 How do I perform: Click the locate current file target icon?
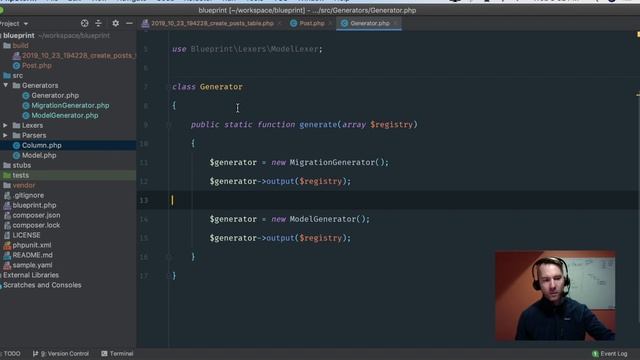84,23
